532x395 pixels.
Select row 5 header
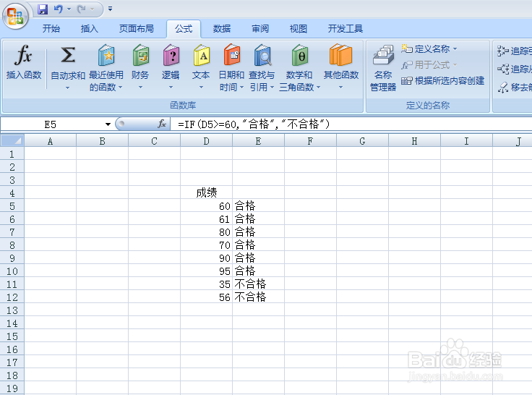pyautogui.click(x=12, y=206)
